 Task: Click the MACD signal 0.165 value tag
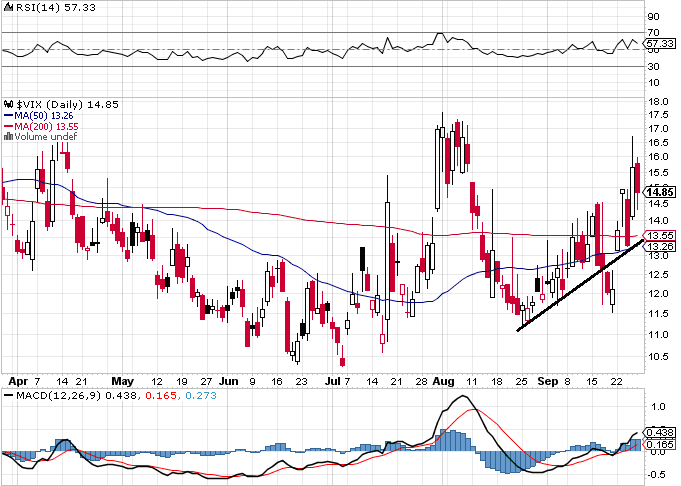(659, 444)
